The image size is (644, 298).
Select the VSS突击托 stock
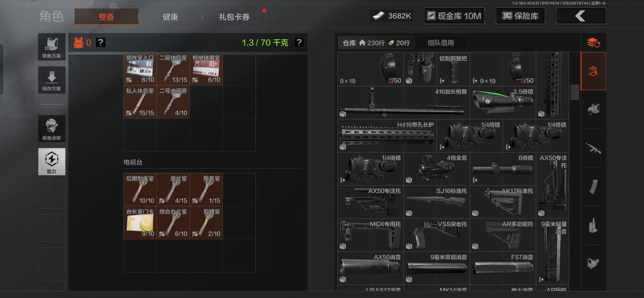point(437,235)
